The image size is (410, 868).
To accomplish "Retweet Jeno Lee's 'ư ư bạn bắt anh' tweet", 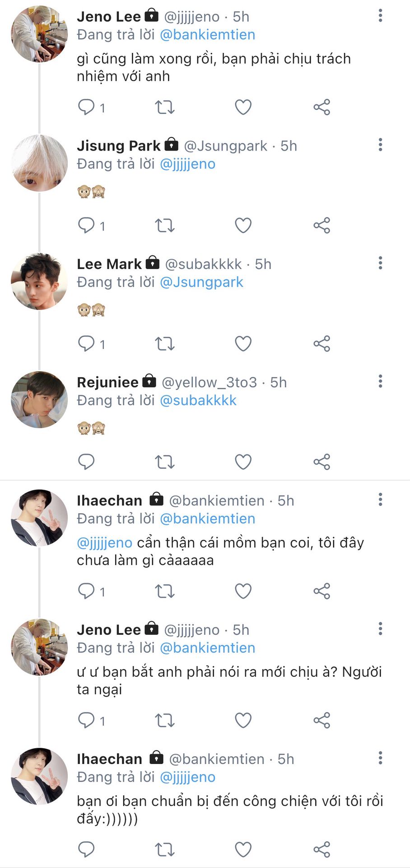I will click(x=164, y=720).
